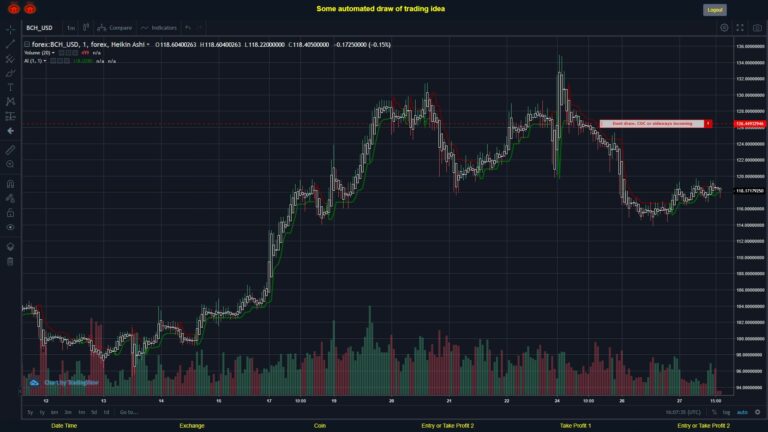Expand the Volume (20) indicator dropdown
The width and height of the screenshot is (768, 432).
[53, 53]
